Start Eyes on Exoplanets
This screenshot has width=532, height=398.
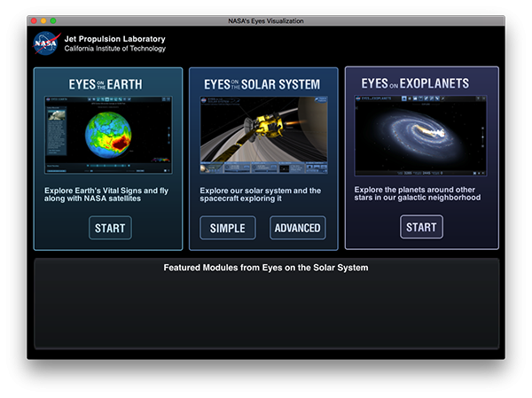point(421,227)
